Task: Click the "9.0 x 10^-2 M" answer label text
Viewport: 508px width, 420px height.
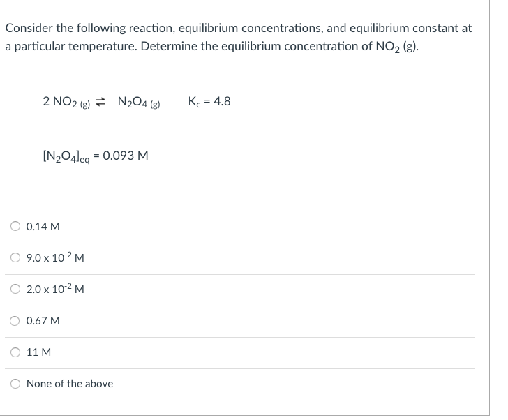Action: pyautogui.click(x=55, y=257)
